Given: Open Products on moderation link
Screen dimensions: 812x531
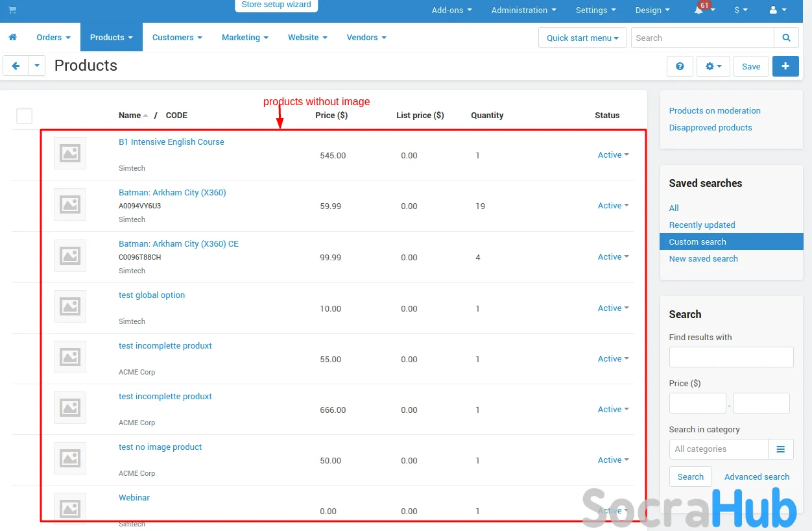Looking at the screenshot, I should (x=715, y=111).
